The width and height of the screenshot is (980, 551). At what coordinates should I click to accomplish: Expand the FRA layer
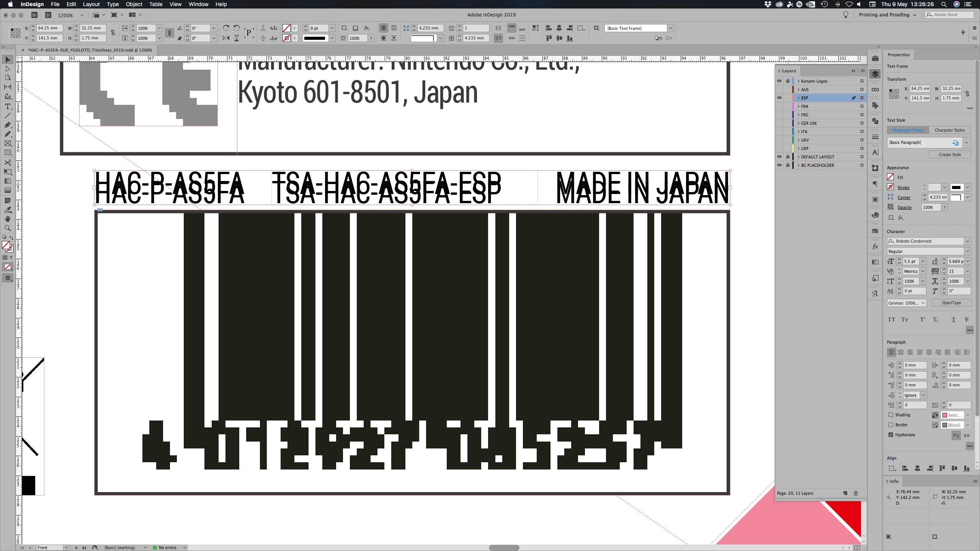pyautogui.click(x=798, y=106)
